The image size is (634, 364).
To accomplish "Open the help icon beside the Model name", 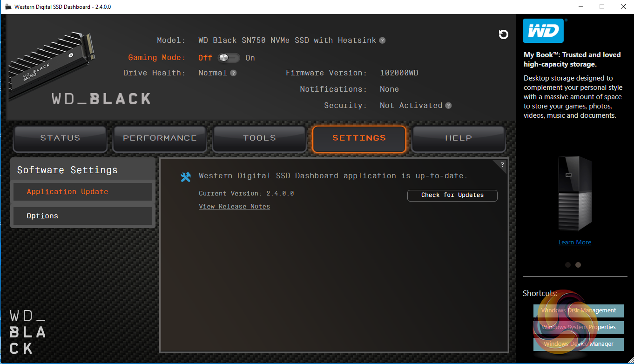I will (382, 40).
